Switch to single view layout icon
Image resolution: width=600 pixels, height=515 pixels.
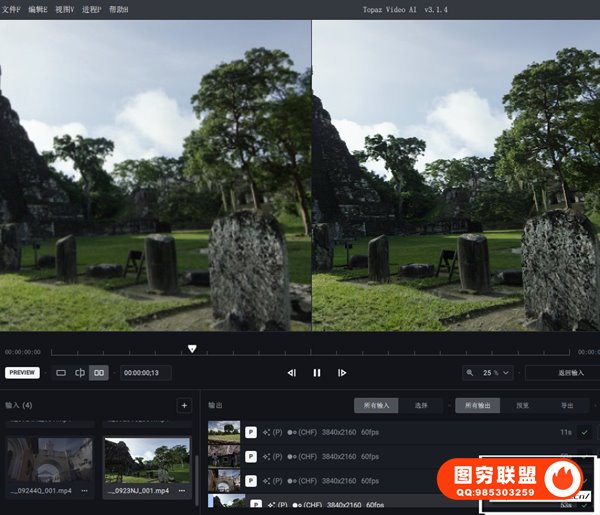click(60, 373)
